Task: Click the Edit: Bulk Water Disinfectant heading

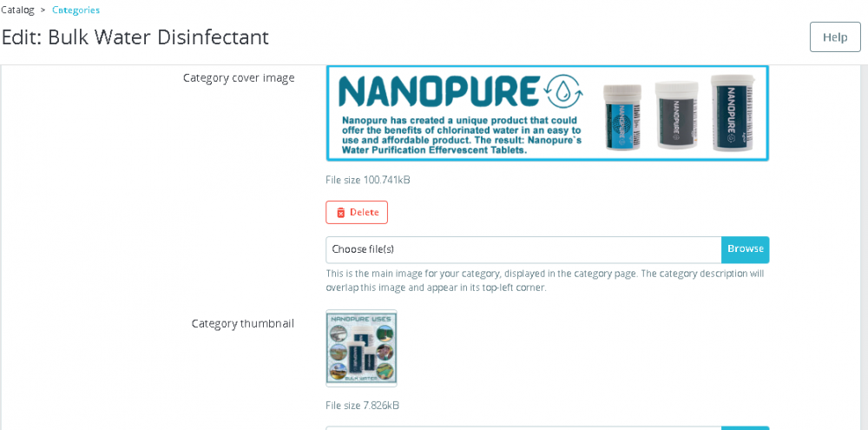Action: [x=135, y=37]
